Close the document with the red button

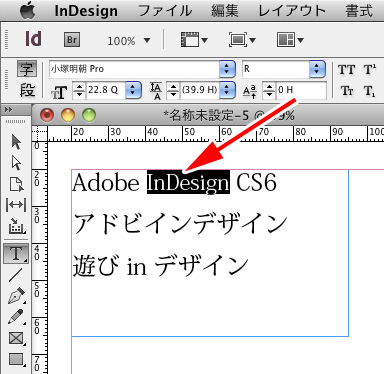click(47, 115)
